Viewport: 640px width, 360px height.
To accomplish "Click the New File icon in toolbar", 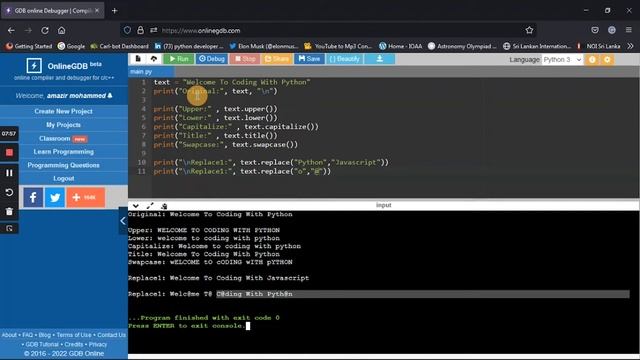I will point(138,59).
